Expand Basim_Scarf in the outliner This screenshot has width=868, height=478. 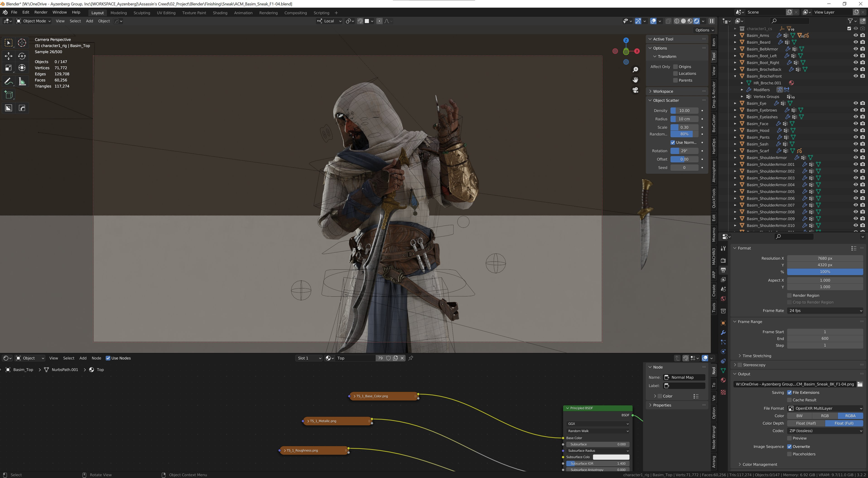735,151
